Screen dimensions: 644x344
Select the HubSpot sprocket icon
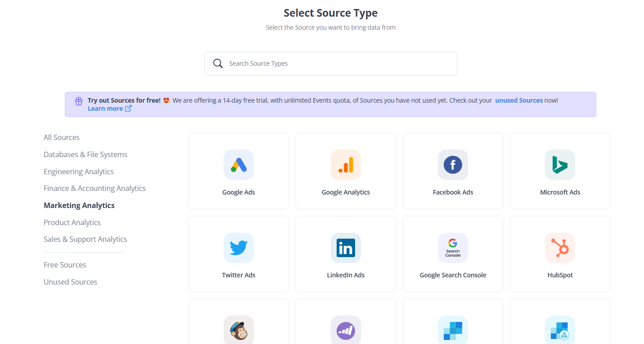560,248
